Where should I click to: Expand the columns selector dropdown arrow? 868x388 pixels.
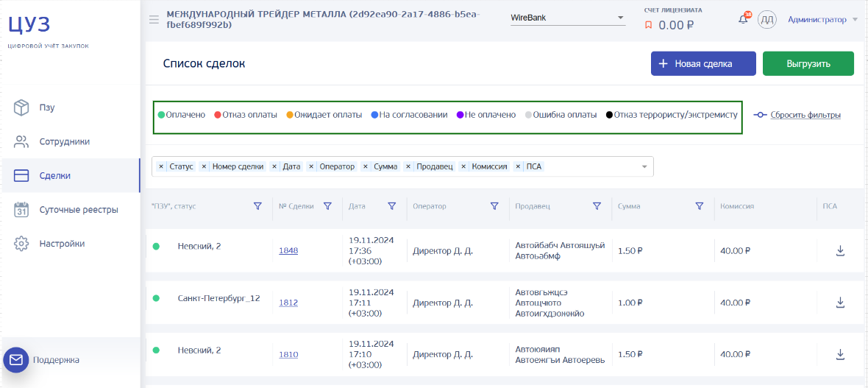coord(644,166)
